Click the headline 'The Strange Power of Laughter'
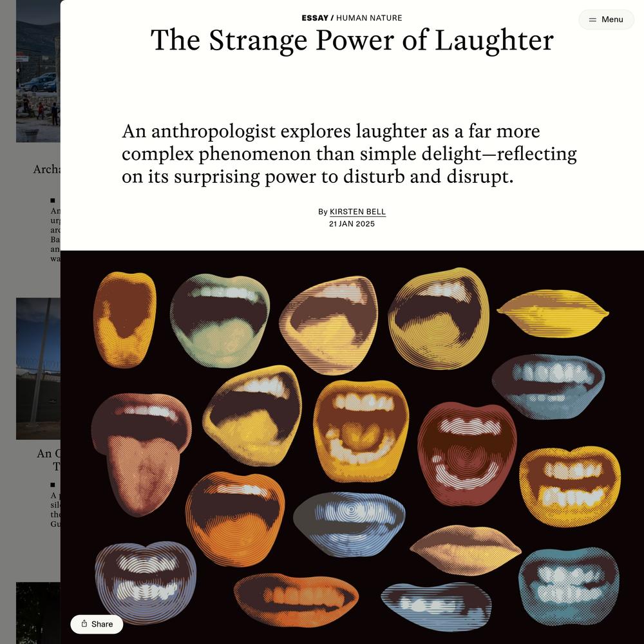Viewport: 644px width, 644px height. pyautogui.click(x=352, y=40)
